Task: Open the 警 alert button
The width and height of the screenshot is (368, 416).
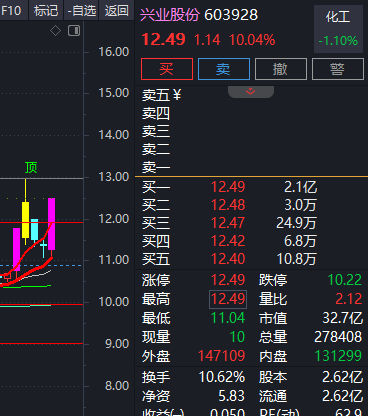Action: [x=338, y=69]
